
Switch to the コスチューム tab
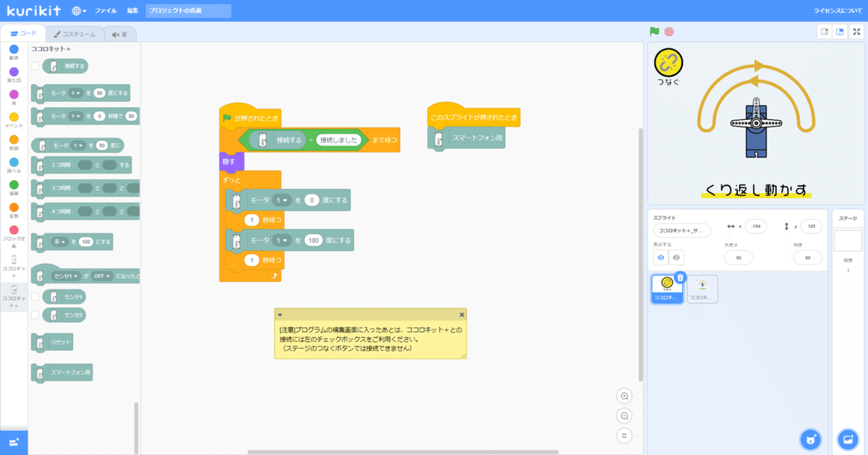(x=75, y=33)
